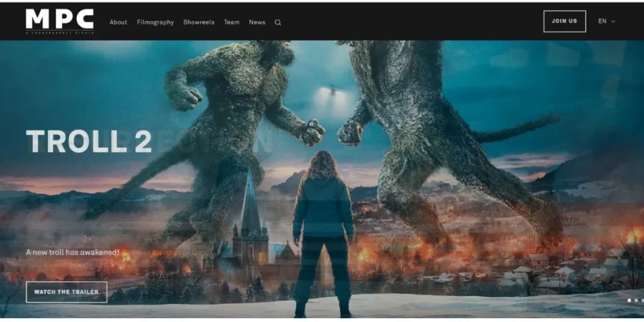Expand the chevron beside EN
The image size is (644, 322).
613,21
